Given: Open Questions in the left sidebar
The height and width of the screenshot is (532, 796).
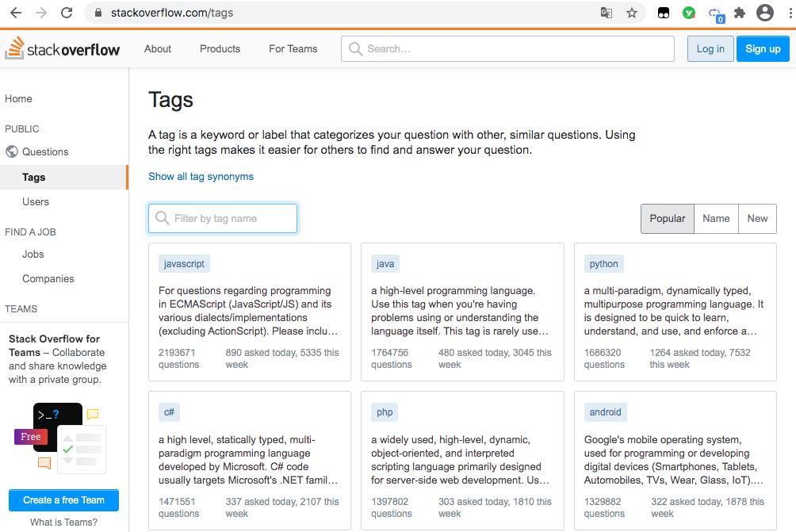Looking at the screenshot, I should point(45,151).
